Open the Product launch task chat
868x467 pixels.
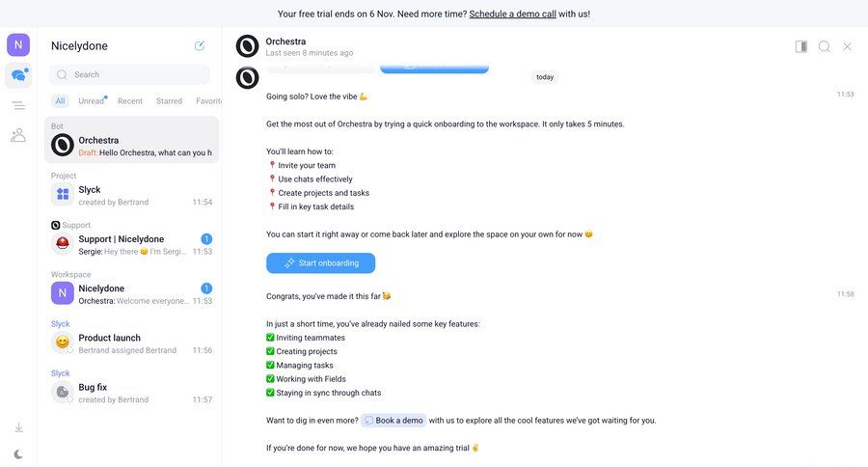point(131,343)
